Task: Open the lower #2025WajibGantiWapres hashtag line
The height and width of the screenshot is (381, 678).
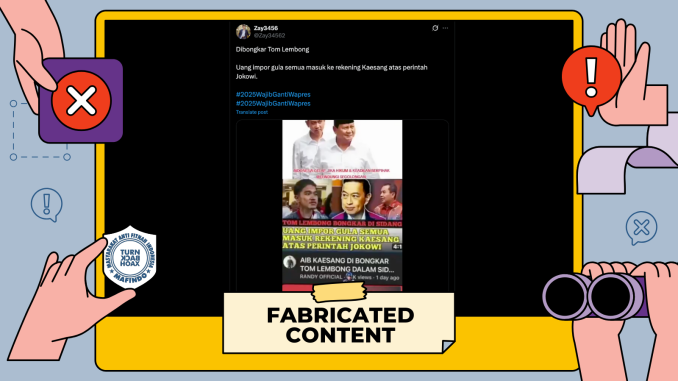Action: tap(273, 103)
